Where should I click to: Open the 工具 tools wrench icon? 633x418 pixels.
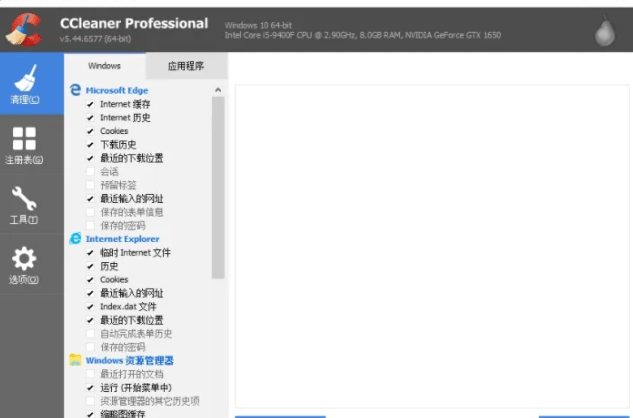coord(25,204)
